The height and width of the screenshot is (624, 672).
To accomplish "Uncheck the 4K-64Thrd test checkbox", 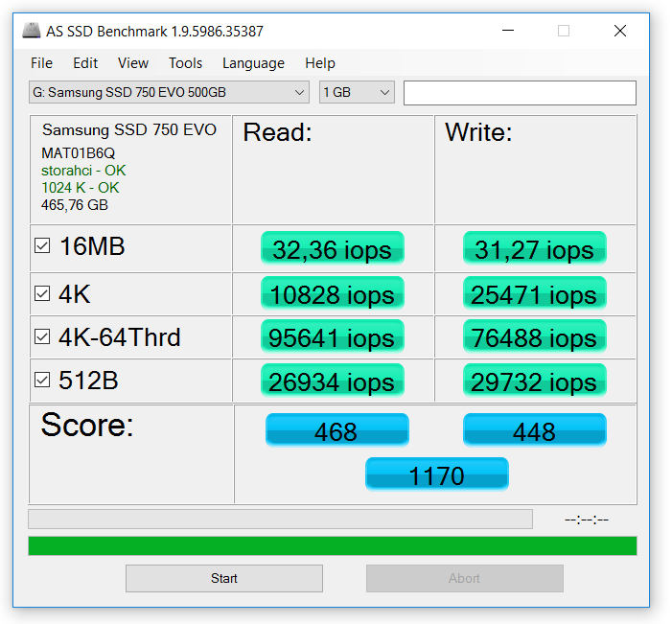I will point(42,336).
